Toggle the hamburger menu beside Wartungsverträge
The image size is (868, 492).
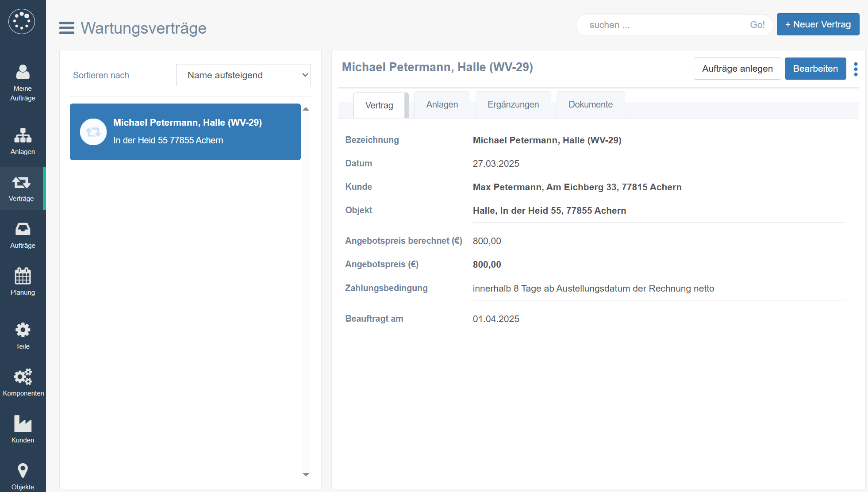coord(67,28)
